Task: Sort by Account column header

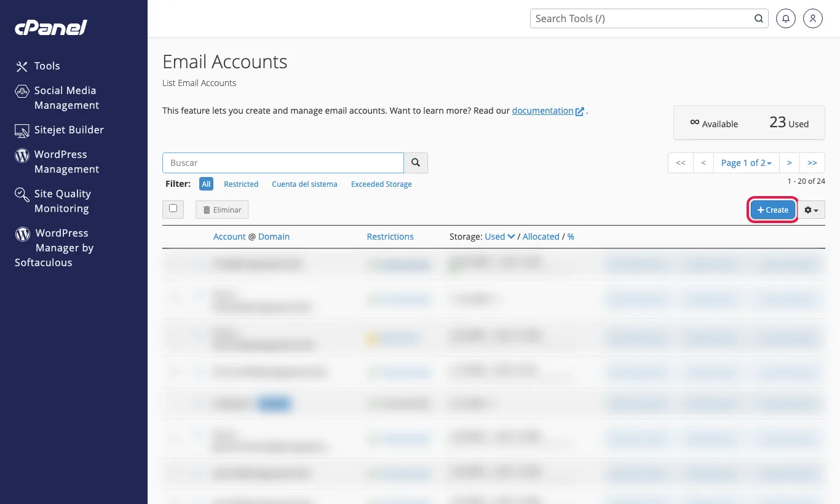Action: (x=229, y=237)
